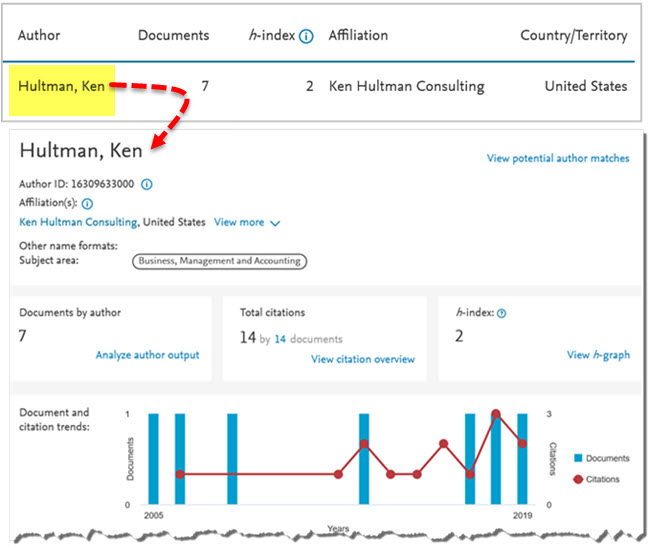The height and width of the screenshot is (558, 670).
Task: Click info icon beside Affiliation(s) label
Action: coord(87,204)
